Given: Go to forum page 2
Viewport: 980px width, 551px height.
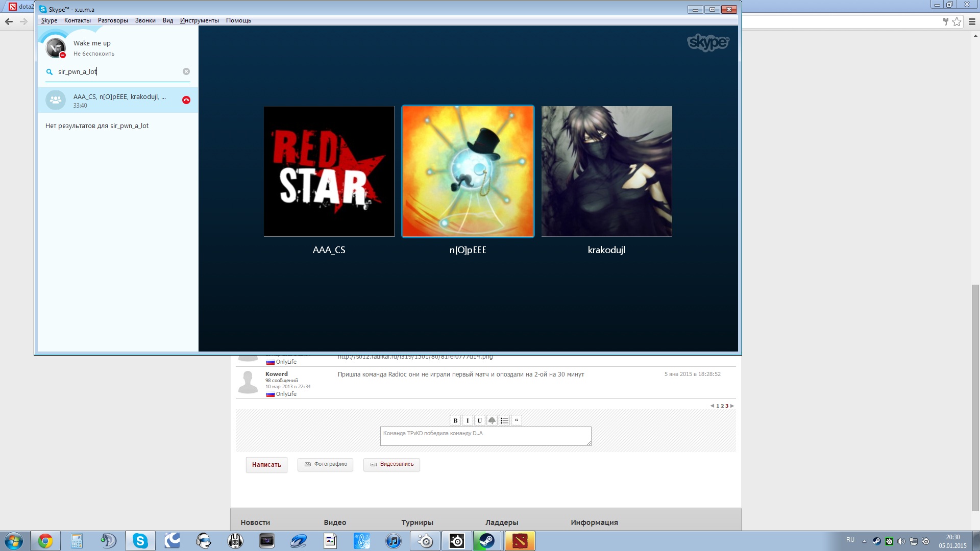Looking at the screenshot, I should click(x=722, y=406).
